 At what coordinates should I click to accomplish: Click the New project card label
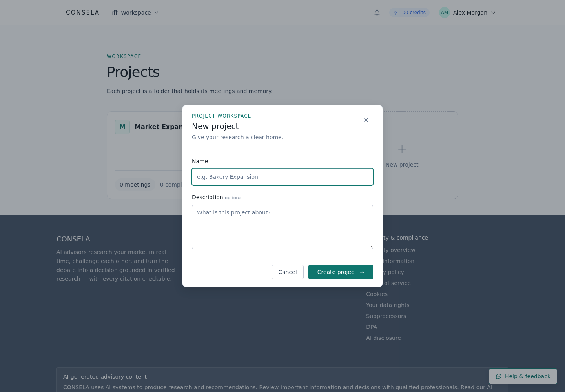(x=402, y=165)
